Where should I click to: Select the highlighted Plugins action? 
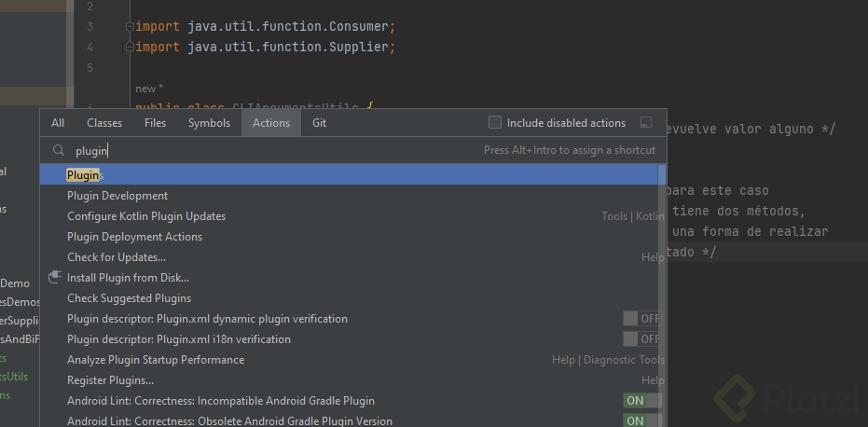point(85,175)
